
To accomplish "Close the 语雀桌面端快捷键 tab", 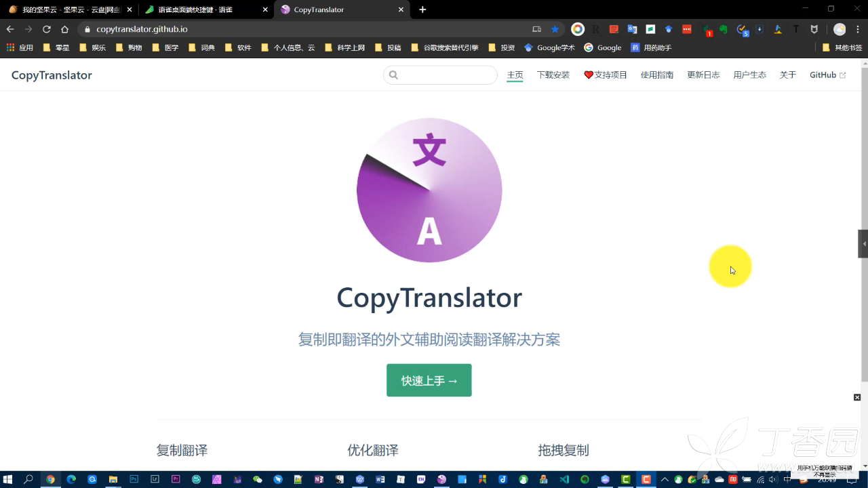I will click(265, 9).
